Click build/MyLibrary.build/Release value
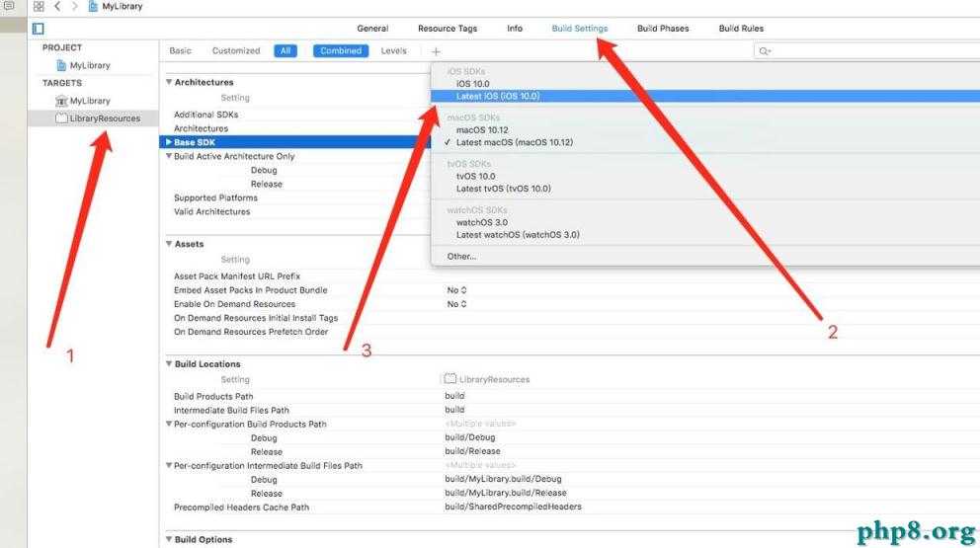 point(506,493)
